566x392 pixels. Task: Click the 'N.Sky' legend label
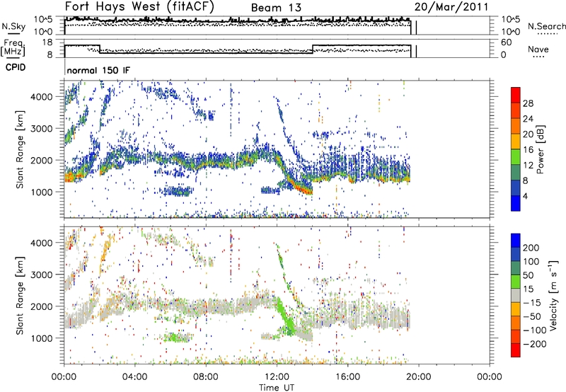(x=13, y=26)
